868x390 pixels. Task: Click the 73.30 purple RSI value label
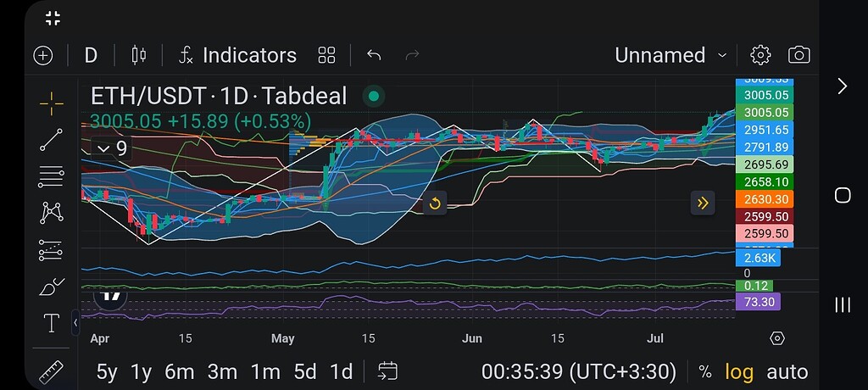click(x=758, y=301)
